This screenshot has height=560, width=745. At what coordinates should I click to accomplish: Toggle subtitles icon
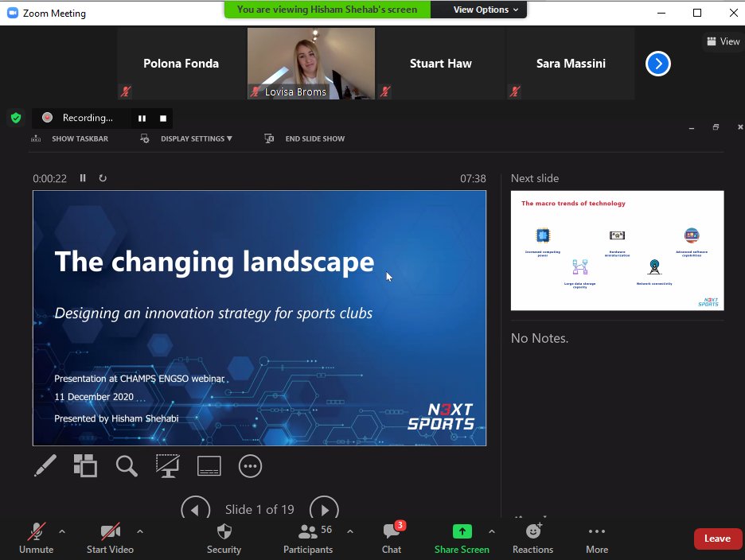tap(209, 466)
